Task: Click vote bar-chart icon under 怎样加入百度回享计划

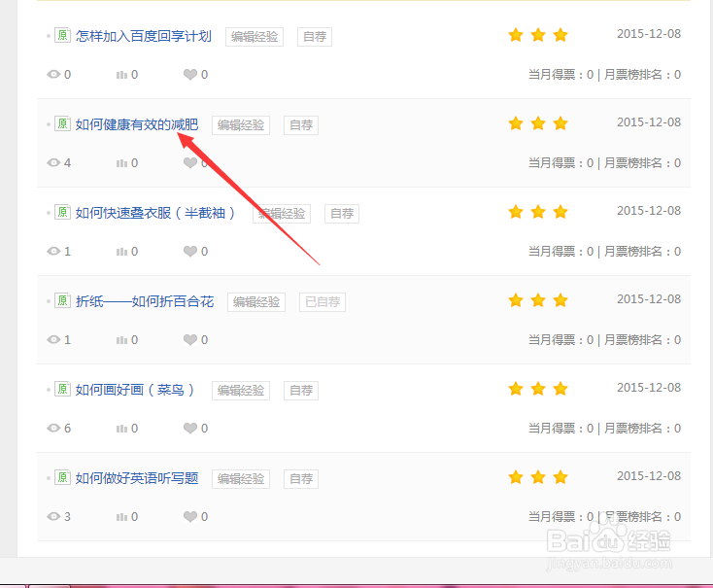Action: pyautogui.click(x=121, y=75)
